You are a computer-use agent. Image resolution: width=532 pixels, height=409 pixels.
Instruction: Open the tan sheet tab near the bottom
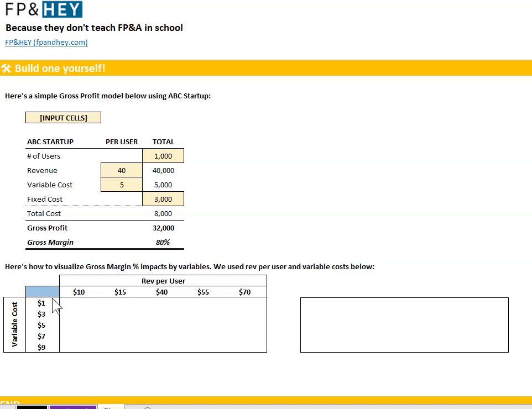pos(111,407)
